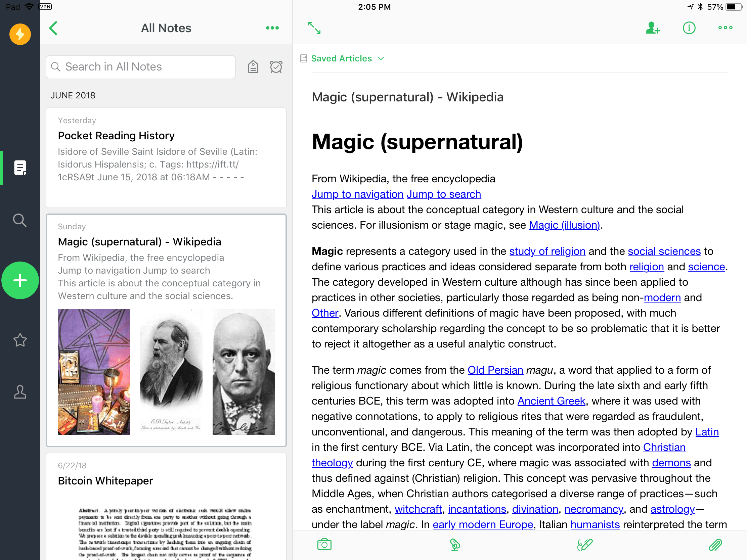Image resolution: width=747 pixels, height=560 pixels.
Task: Open the note's more options ellipsis
Action: (x=725, y=28)
